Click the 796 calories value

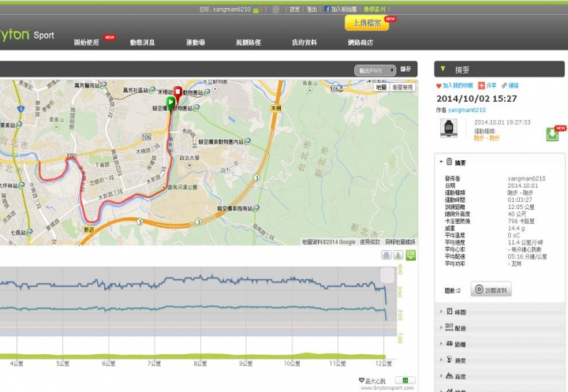[x=521, y=221]
